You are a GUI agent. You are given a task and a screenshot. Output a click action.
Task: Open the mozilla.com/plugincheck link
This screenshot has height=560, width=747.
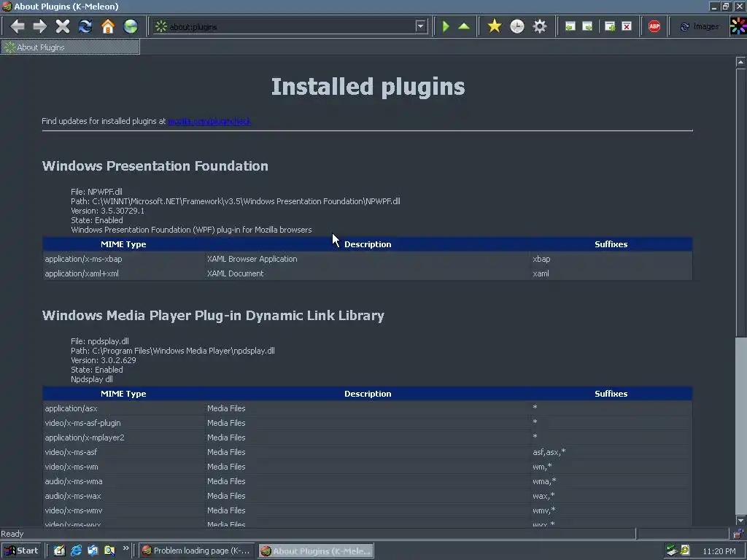pos(209,121)
